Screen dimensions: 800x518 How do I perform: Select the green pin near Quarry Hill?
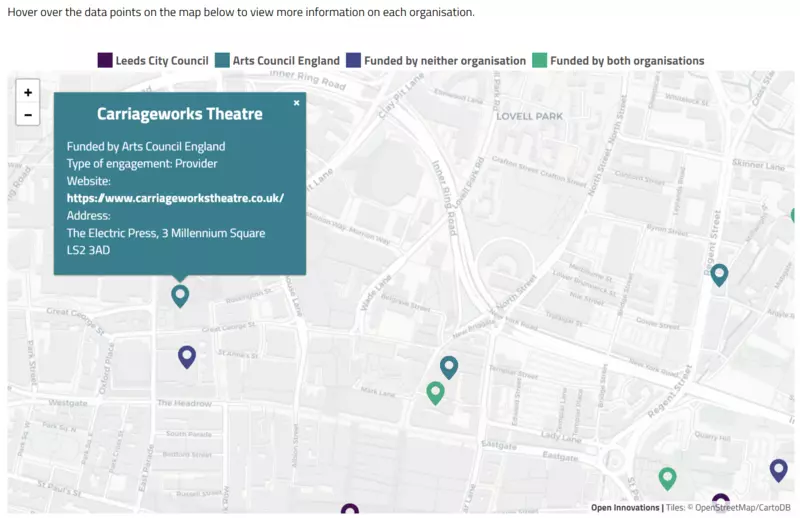(667, 479)
